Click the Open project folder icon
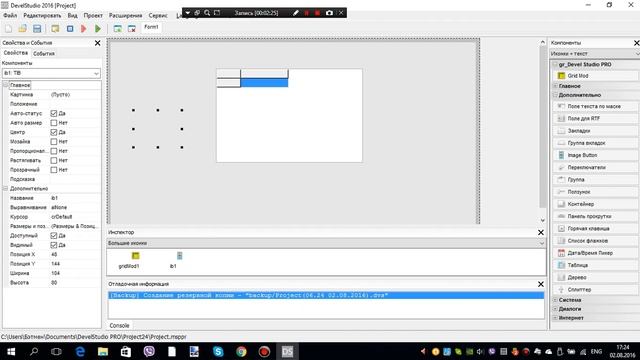The width and height of the screenshot is (640, 360). click(x=22, y=29)
